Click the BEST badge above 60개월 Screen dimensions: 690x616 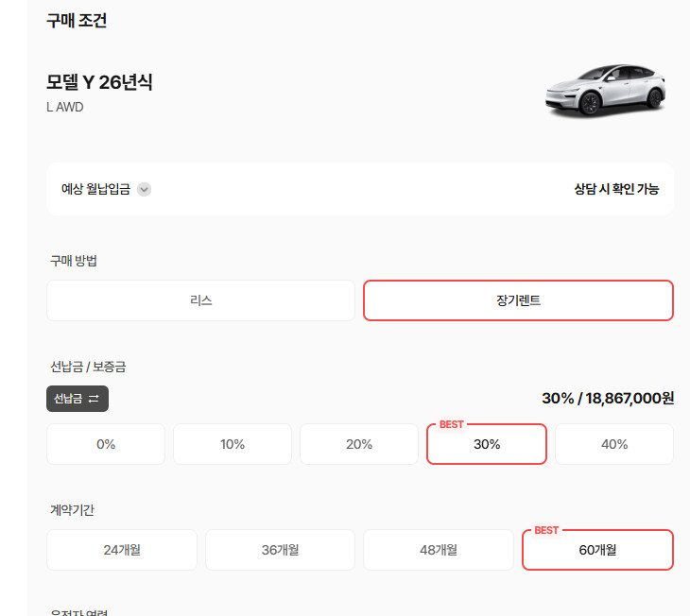pos(546,530)
